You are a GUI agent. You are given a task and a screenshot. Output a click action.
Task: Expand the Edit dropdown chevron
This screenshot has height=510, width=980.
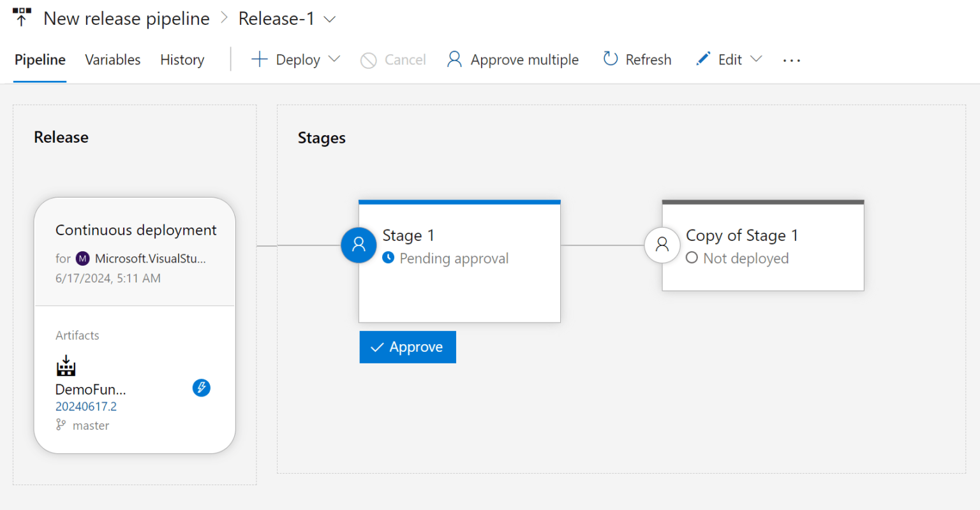[x=755, y=59]
